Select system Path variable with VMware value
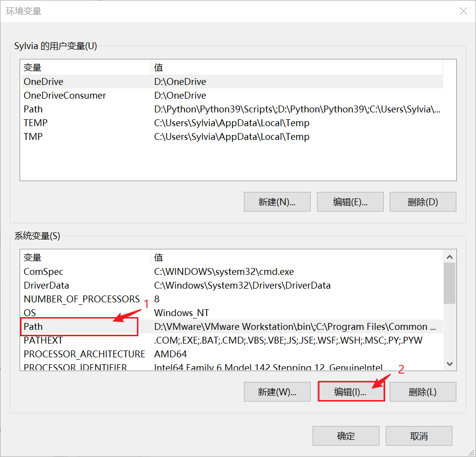The height and width of the screenshot is (457, 476). coord(233,326)
